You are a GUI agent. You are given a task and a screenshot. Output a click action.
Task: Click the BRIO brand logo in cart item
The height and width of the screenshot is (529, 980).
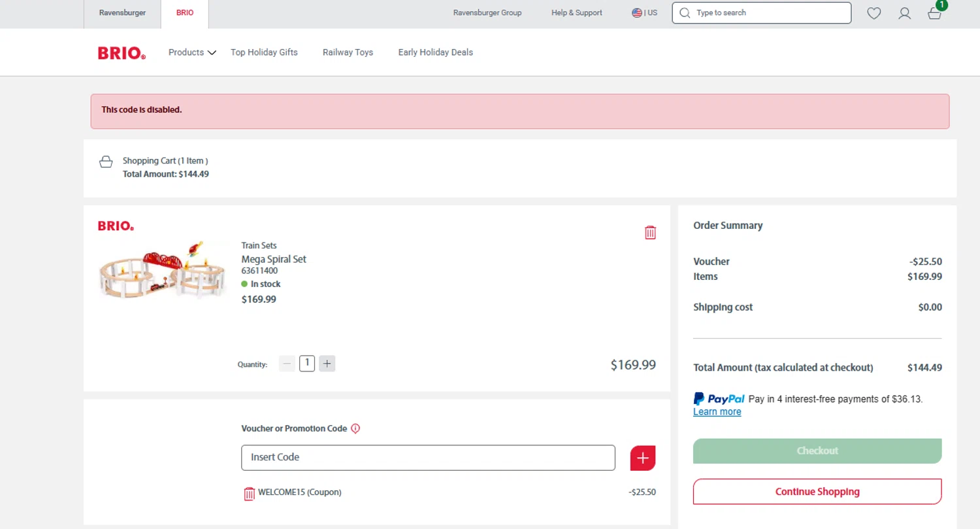(x=116, y=226)
